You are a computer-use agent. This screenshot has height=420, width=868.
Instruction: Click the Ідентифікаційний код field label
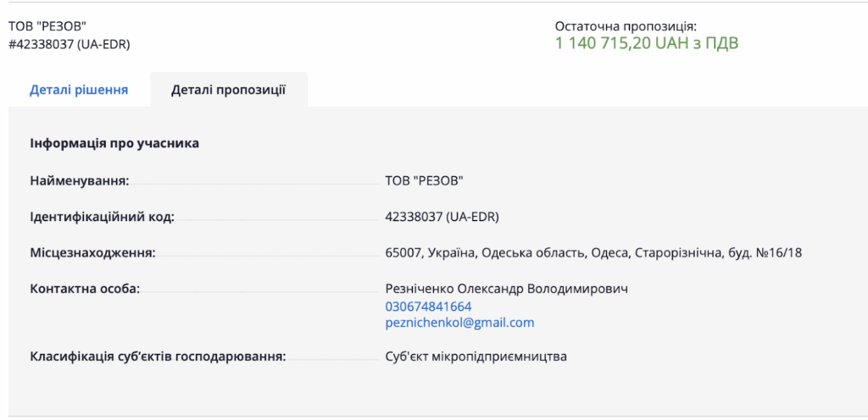(102, 217)
